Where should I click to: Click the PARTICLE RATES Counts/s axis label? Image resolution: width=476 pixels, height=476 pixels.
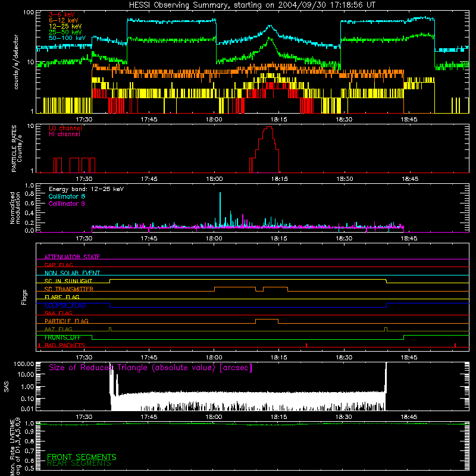pyautogui.click(x=17, y=149)
